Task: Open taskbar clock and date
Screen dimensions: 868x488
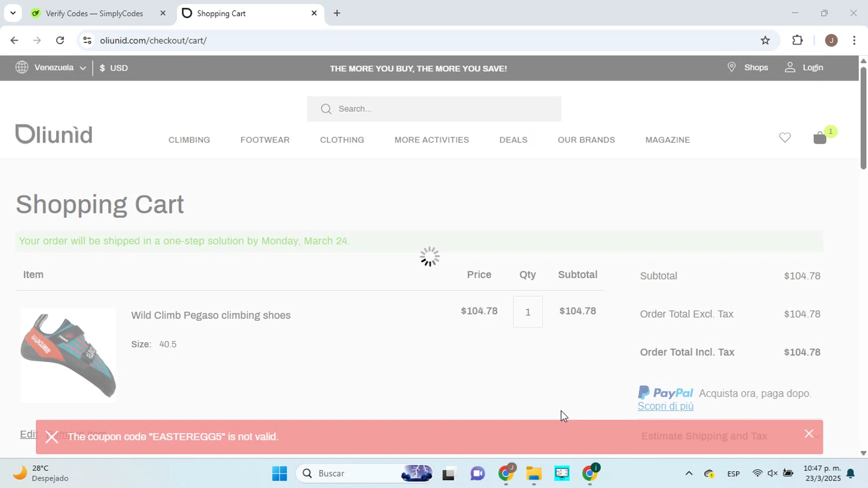Action: tap(822, 474)
